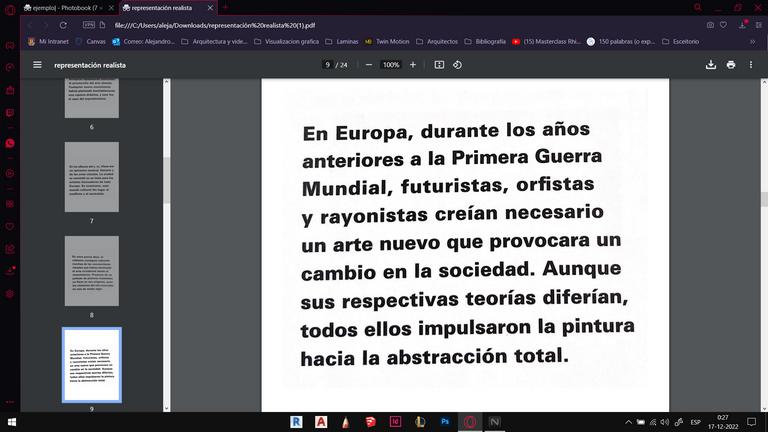The width and height of the screenshot is (768, 432).
Task: Add page to bookmarks heart icon
Action: coord(723,25)
